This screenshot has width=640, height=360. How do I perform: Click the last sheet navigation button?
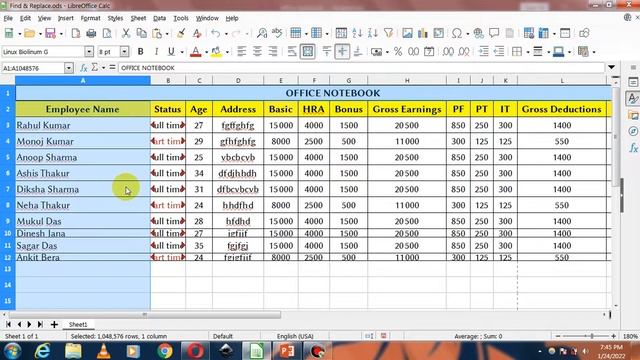point(40,324)
